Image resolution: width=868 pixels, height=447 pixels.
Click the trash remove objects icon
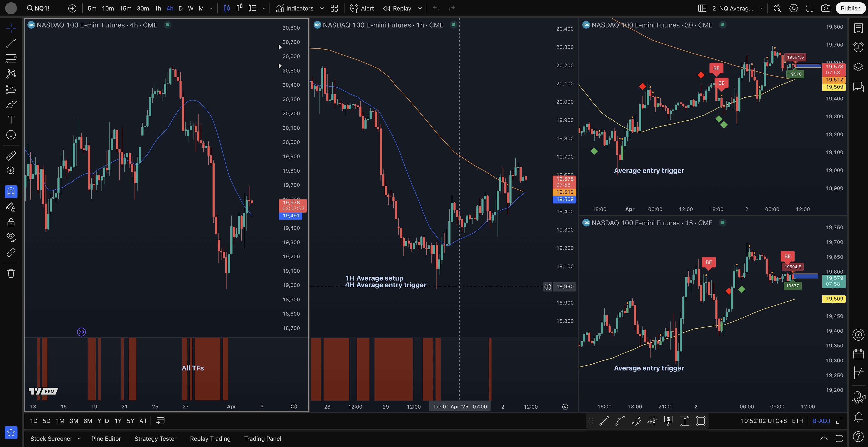click(x=11, y=273)
